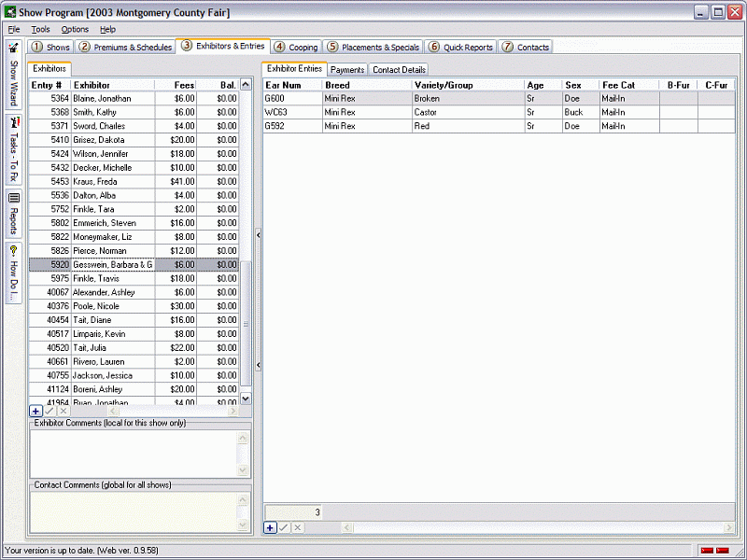The width and height of the screenshot is (747, 560).
Task: Click the C-Fur column header
Action: [716, 85]
